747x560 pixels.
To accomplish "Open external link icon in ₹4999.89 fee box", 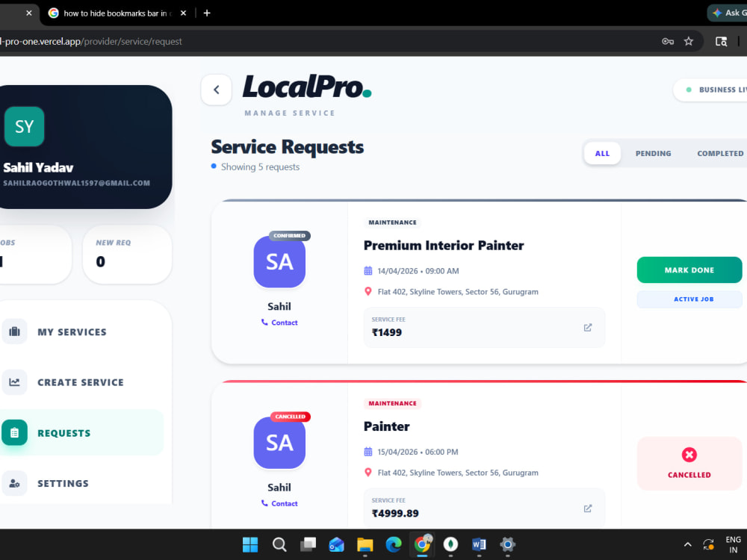I will pos(588,508).
